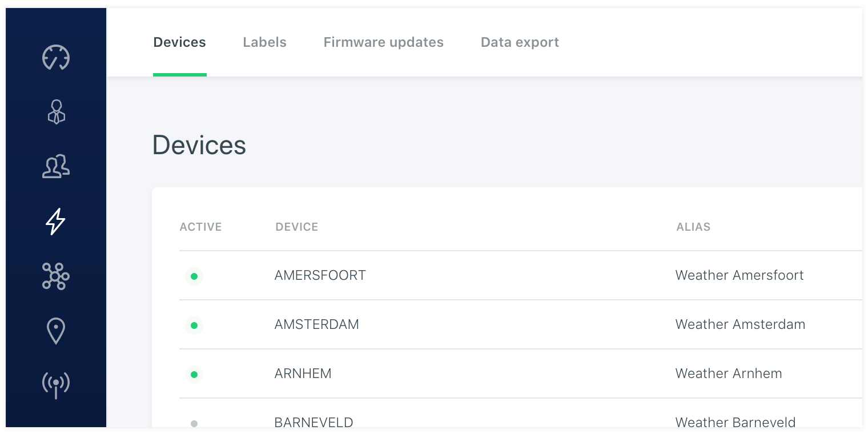
Task: Select the ARNHEM device name
Action: (x=303, y=373)
